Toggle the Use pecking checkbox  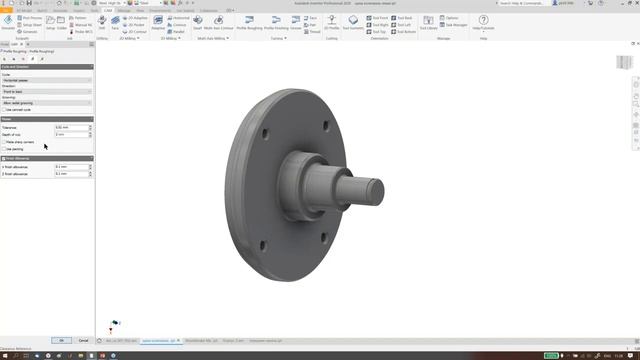point(4,149)
